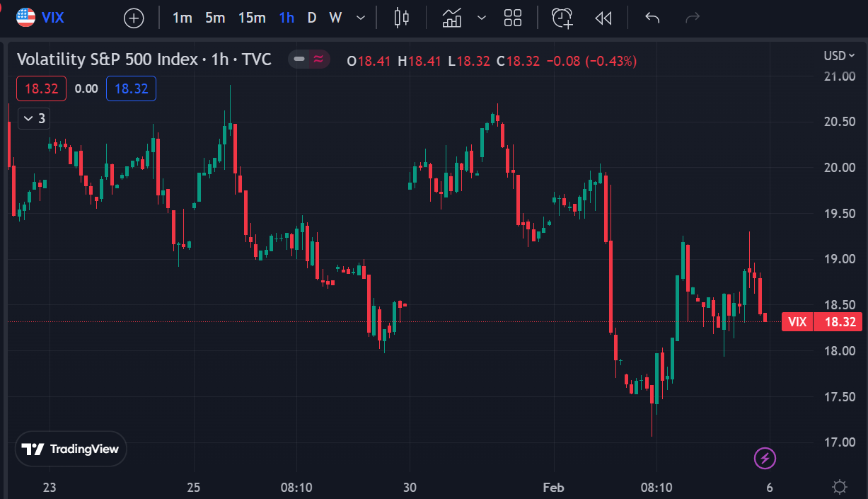Click the red 18.32 sell price box
The height and width of the screenshot is (499, 868).
coord(41,88)
